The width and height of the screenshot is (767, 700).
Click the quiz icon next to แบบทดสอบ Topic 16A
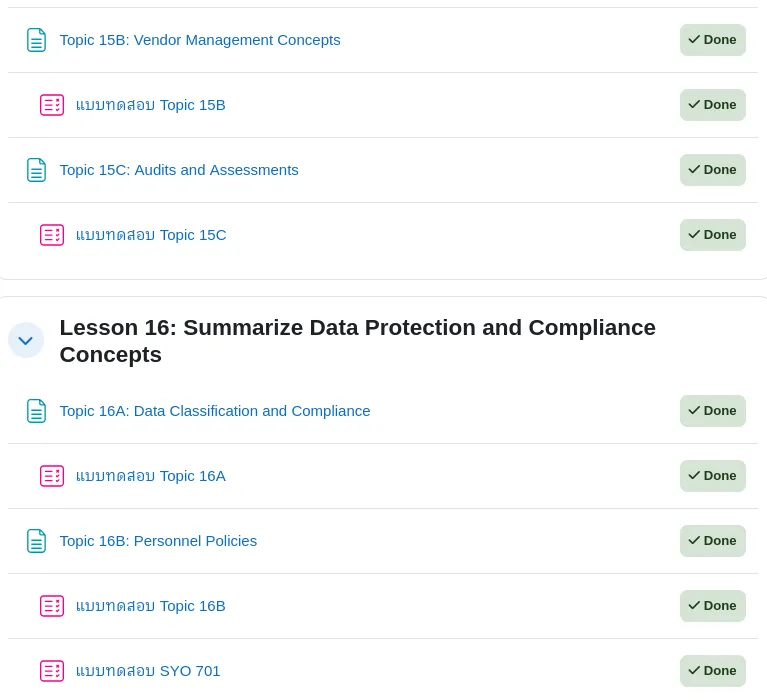tap(52, 476)
